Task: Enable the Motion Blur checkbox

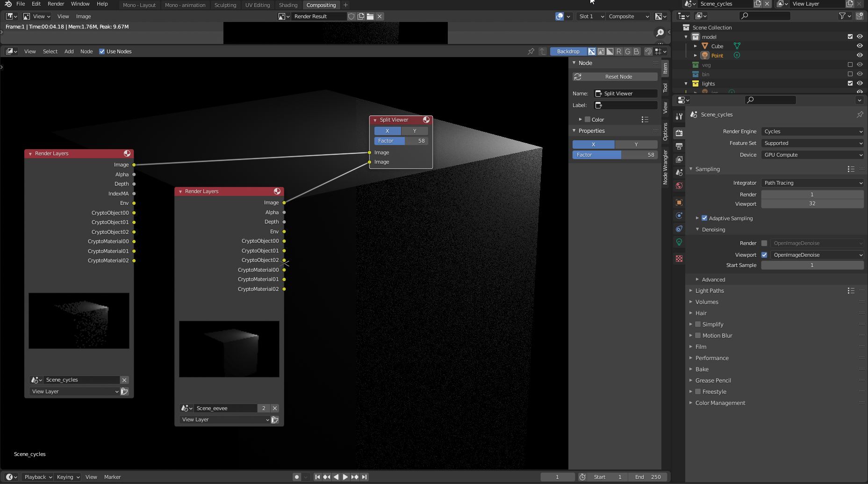Action: (x=698, y=336)
